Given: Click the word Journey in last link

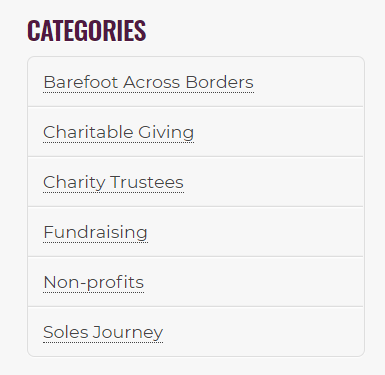Looking at the screenshot, I should click(128, 333).
